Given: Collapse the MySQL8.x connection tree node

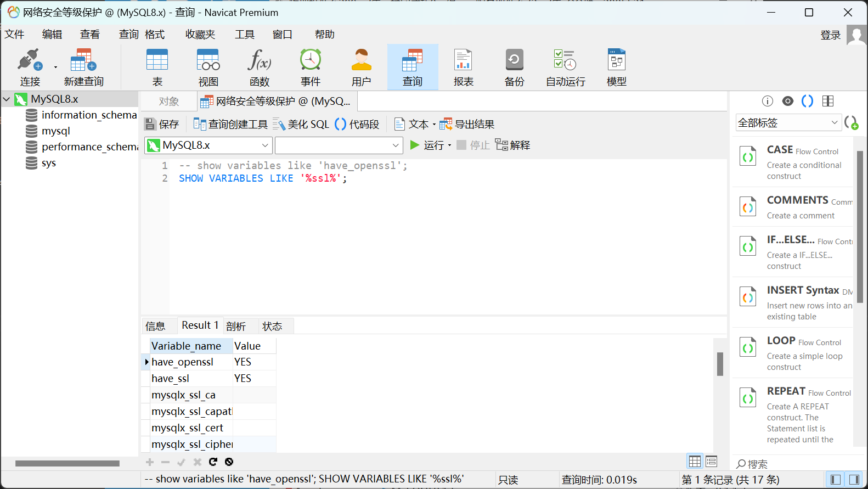Looking at the screenshot, I should click(7, 99).
